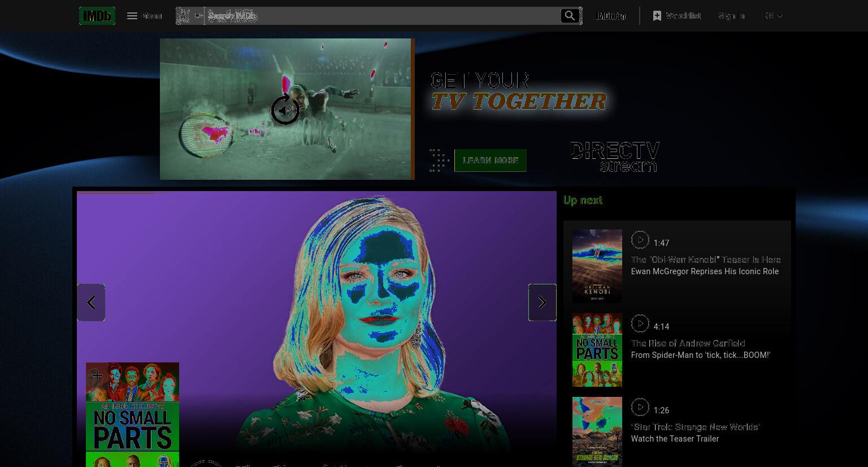Click 'The Obi-Wan Kenobi Teaser Is Here' title
This screenshot has height=467, width=868.
pyautogui.click(x=706, y=260)
